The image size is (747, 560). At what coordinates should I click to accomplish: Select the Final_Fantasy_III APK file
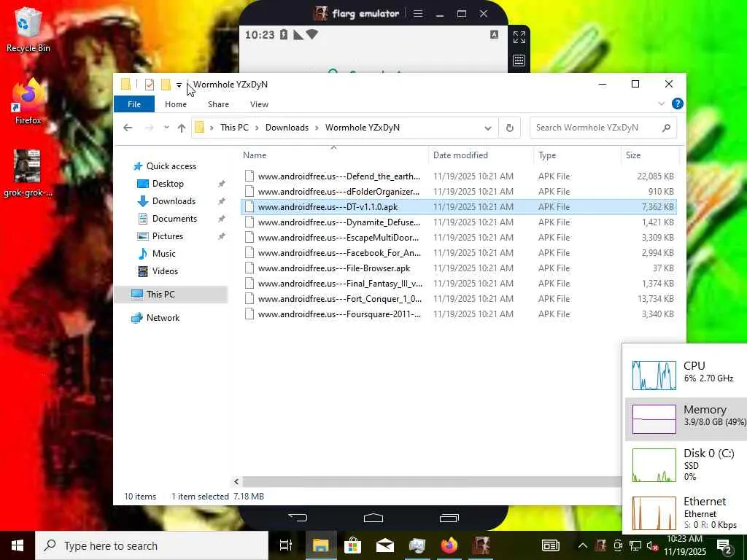click(x=458, y=284)
